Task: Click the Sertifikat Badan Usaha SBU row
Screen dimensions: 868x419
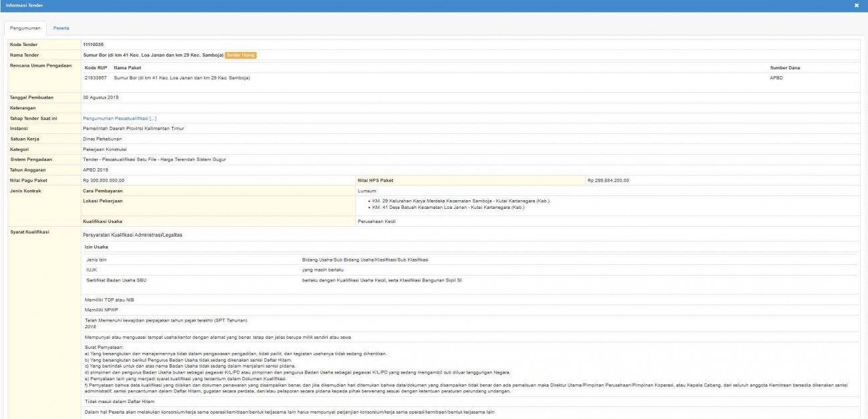Action: pos(116,280)
